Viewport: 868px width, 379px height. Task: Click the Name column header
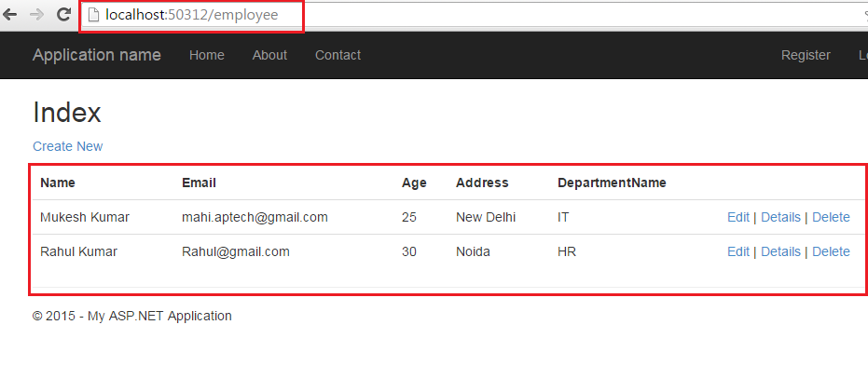(x=58, y=183)
